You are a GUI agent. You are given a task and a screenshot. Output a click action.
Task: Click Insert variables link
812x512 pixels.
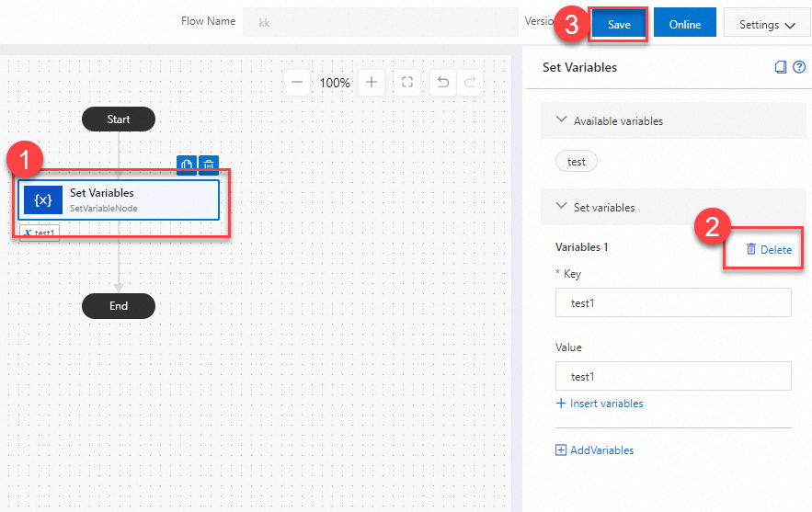pyautogui.click(x=600, y=404)
